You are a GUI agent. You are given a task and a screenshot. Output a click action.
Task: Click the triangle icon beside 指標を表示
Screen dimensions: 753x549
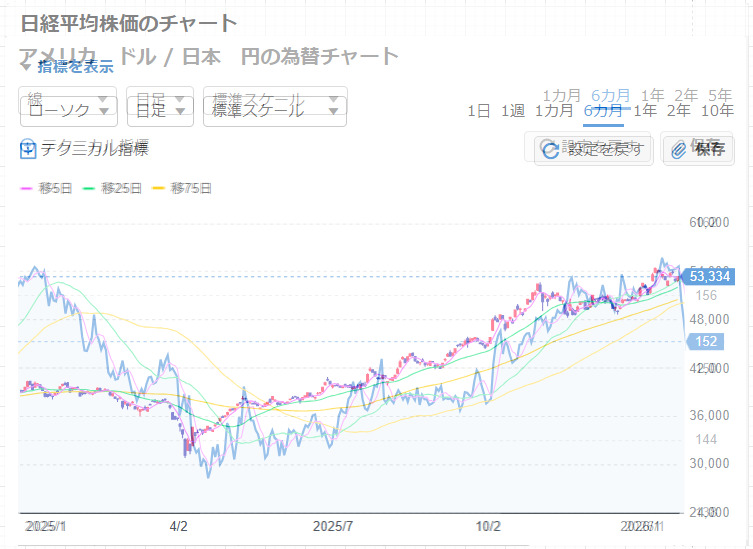(26, 67)
